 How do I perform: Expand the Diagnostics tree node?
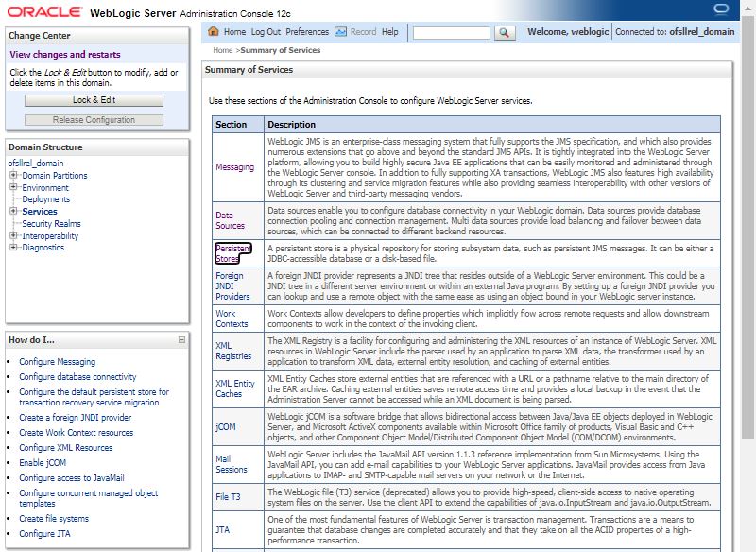[13, 248]
